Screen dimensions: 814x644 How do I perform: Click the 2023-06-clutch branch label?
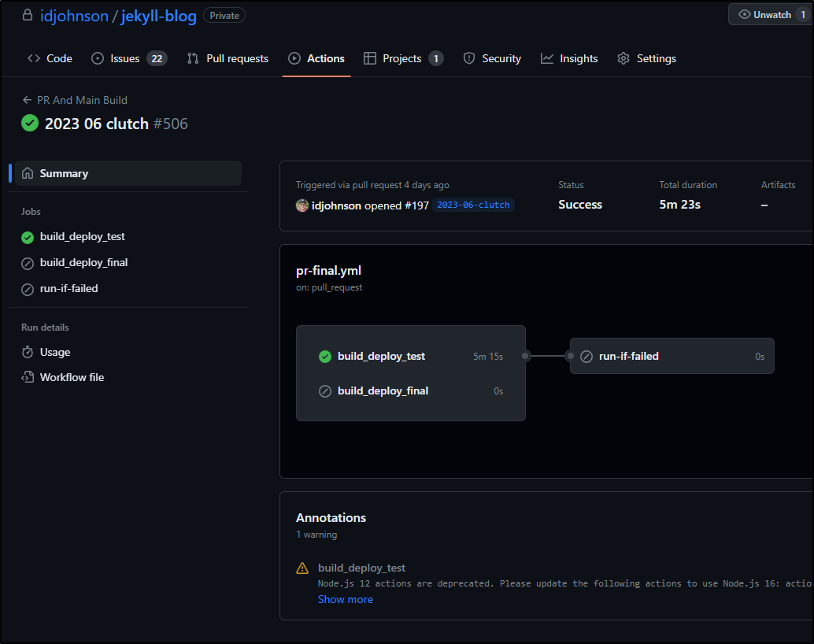click(473, 205)
